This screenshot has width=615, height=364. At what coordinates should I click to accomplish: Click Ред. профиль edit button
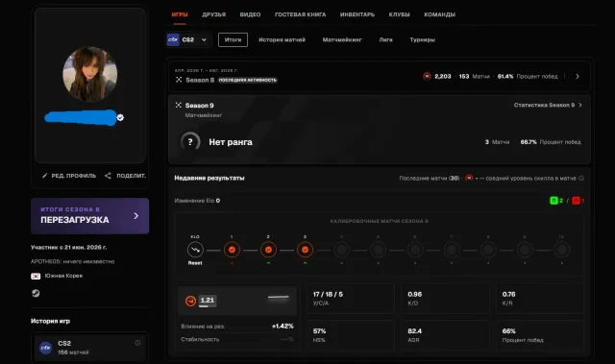pos(69,176)
